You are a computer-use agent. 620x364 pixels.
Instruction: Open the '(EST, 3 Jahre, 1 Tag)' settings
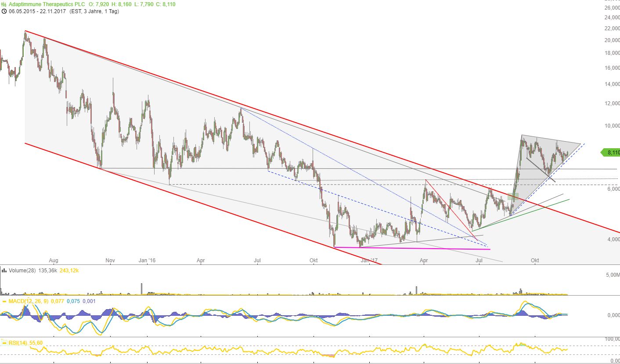pos(91,11)
